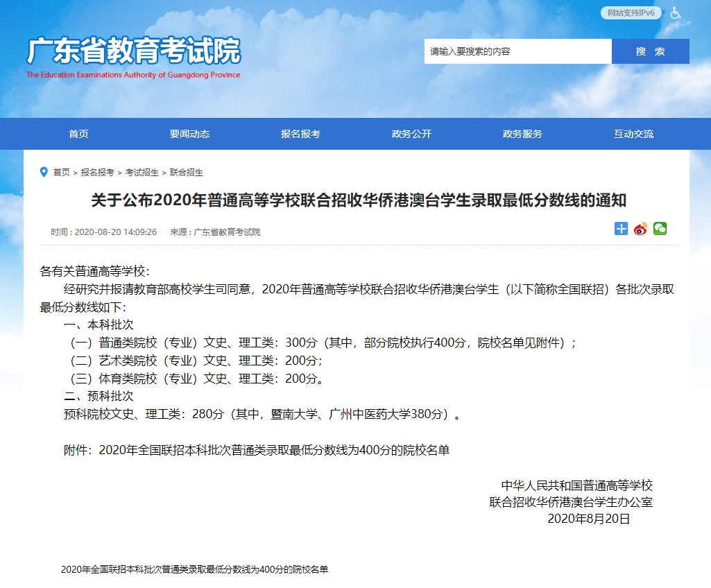This screenshot has height=588, width=711.
Task: Share article via Weibo icon
Action: tap(640, 229)
